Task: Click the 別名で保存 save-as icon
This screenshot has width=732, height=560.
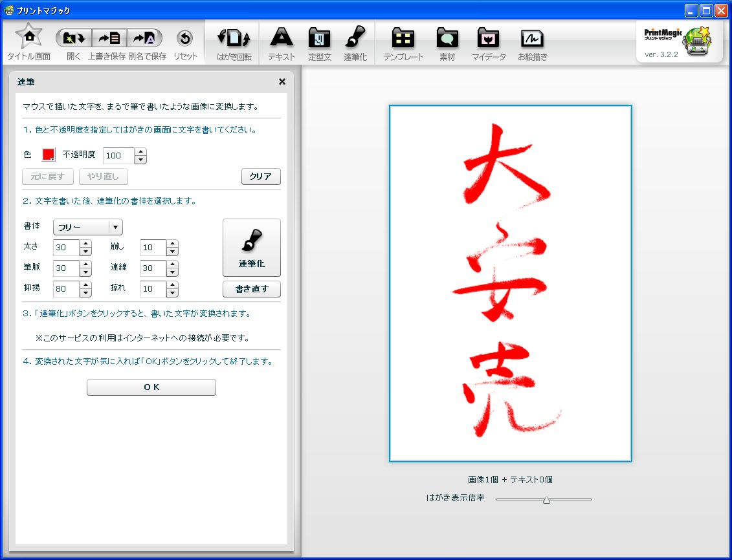Action: tap(144, 39)
